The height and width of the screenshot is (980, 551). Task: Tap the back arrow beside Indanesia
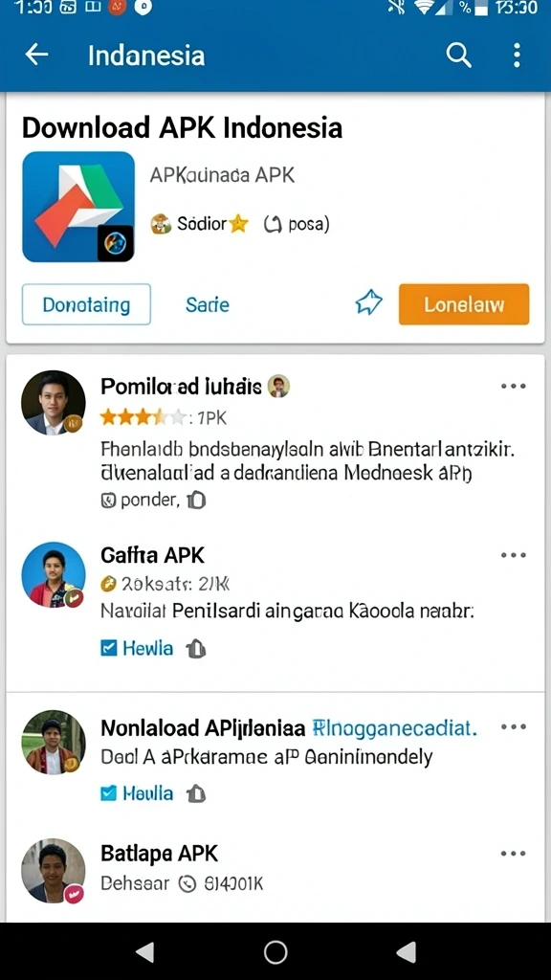click(x=36, y=55)
